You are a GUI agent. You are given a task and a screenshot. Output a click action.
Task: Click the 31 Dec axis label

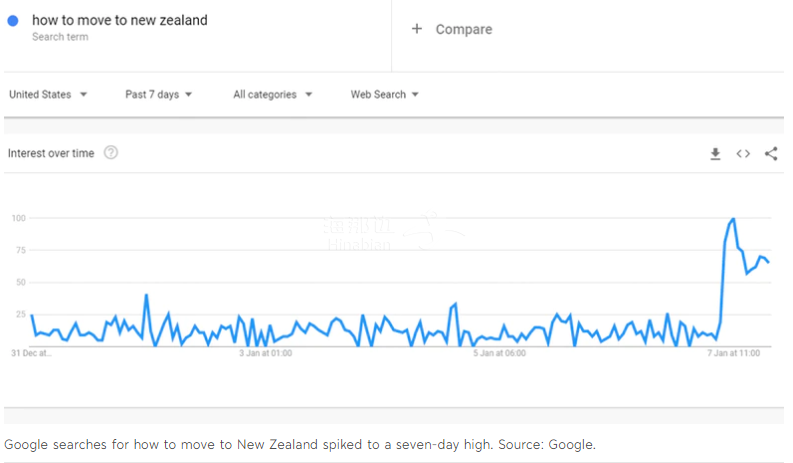click(31, 353)
